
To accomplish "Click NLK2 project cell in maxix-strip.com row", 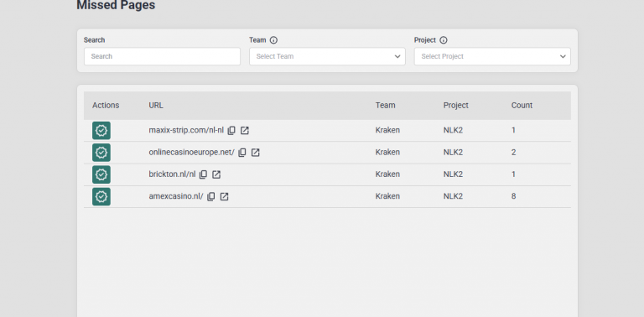I will (453, 130).
